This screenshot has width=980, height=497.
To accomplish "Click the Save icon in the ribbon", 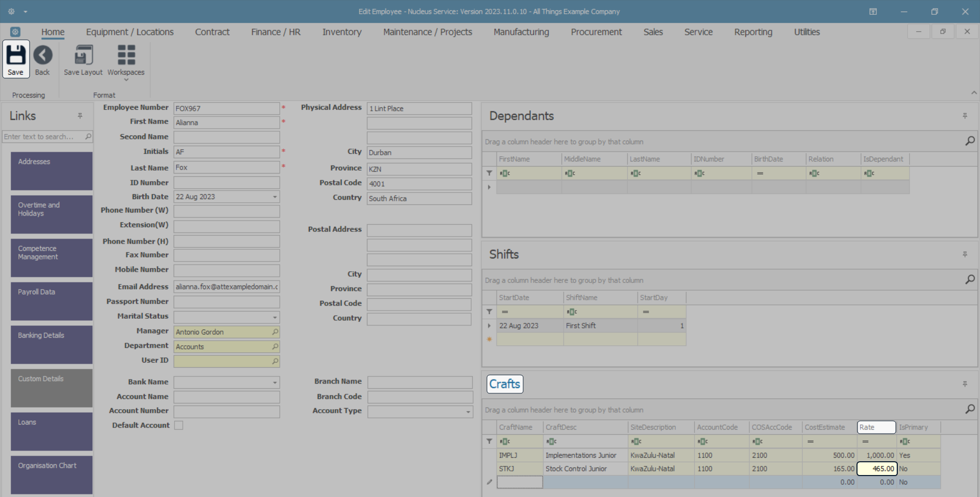I will pyautogui.click(x=15, y=55).
